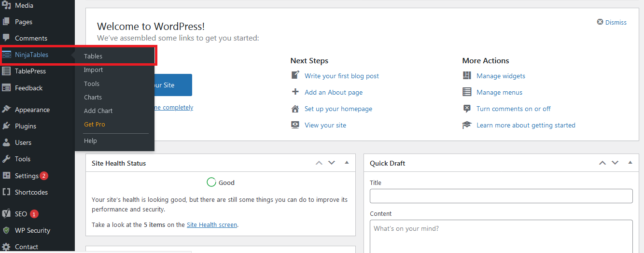Screen dimensions: 644x253
Task: Click the TablePress table icon
Action: pos(6,71)
